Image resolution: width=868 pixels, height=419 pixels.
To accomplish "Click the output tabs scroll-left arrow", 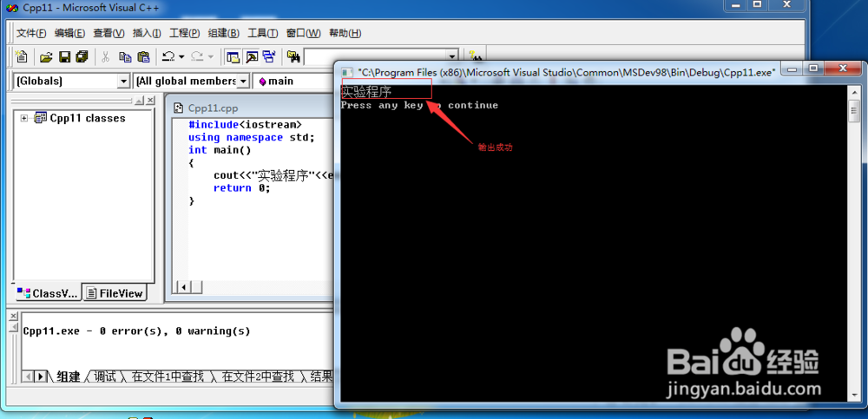I will (x=28, y=377).
